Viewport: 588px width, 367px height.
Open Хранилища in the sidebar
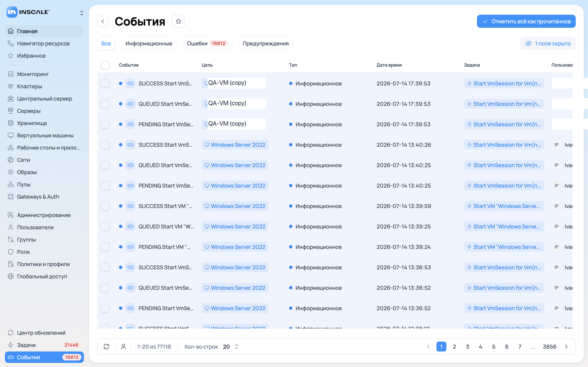(44, 123)
